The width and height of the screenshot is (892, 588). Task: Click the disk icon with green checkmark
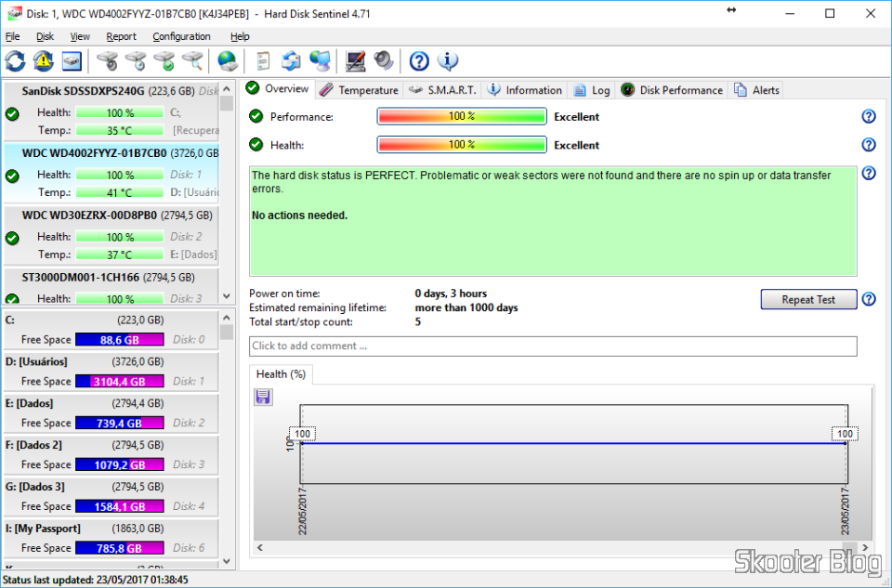164,61
